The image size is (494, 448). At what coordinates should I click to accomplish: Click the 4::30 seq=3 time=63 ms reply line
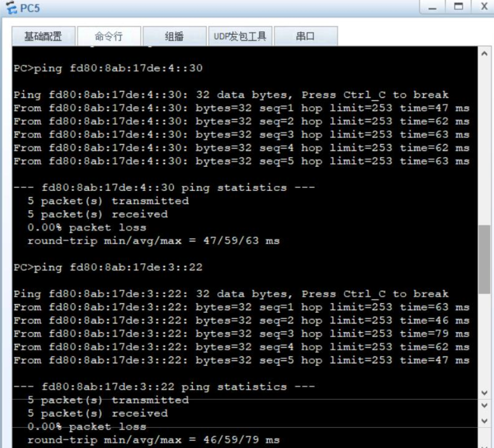pos(241,135)
